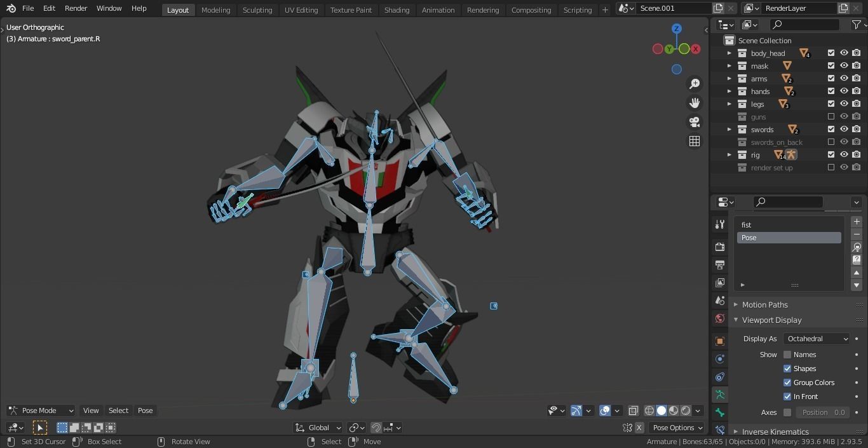Open Scene properties tab

coord(720,300)
